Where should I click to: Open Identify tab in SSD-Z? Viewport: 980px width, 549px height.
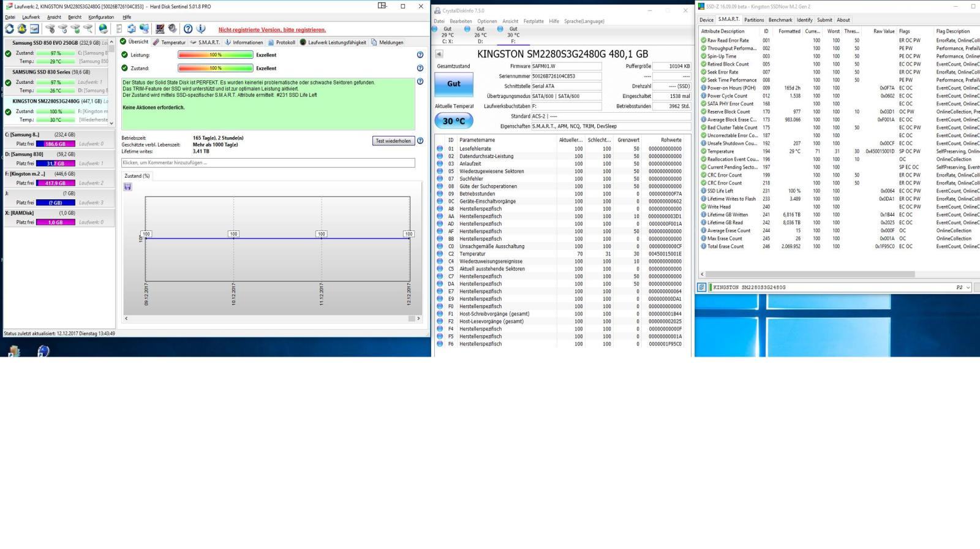[804, 20]
